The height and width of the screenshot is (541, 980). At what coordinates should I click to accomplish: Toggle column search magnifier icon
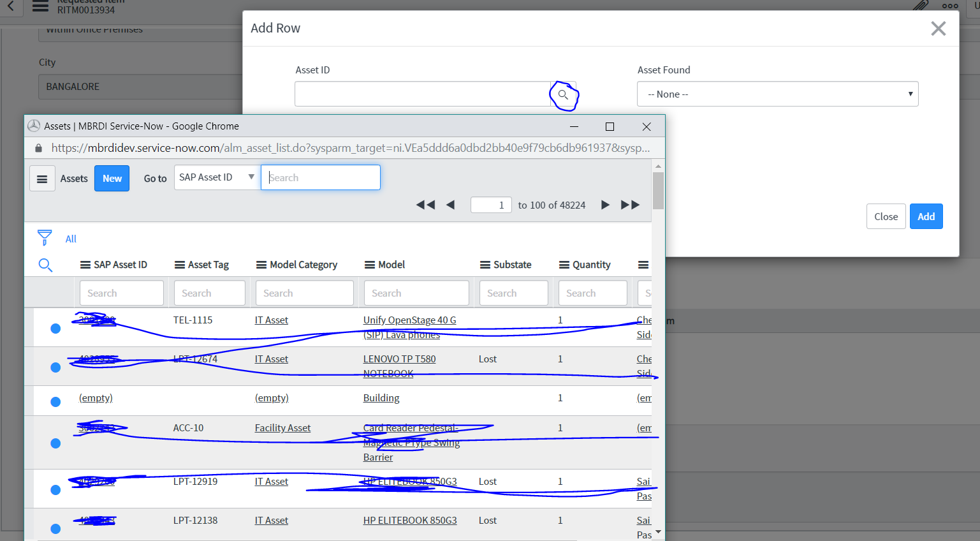pos(45,265)
